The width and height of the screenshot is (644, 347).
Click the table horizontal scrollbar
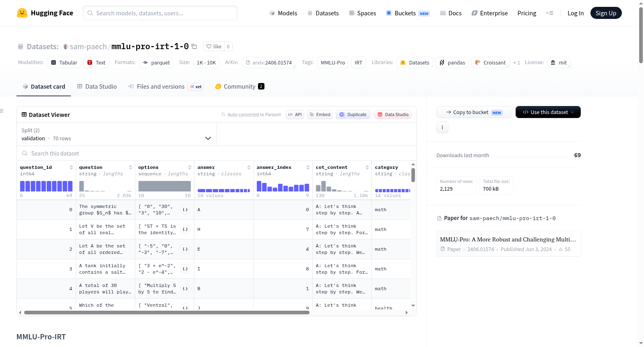[x=167, y=312]
